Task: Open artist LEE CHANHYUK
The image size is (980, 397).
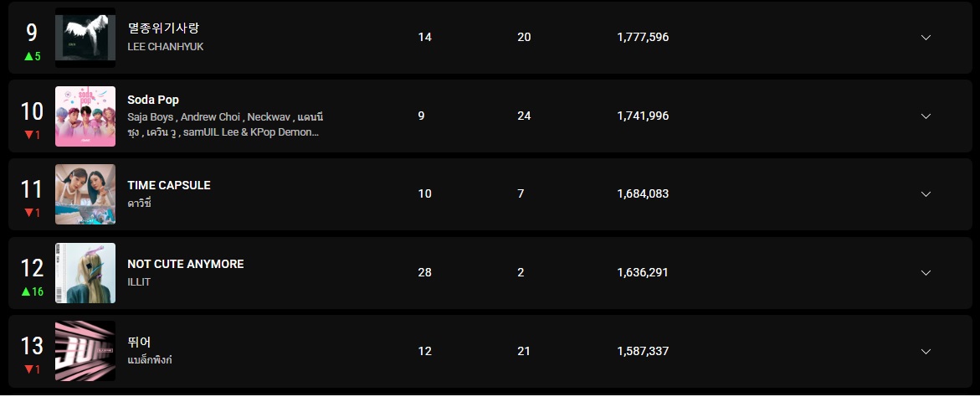Action: (166, 47)
